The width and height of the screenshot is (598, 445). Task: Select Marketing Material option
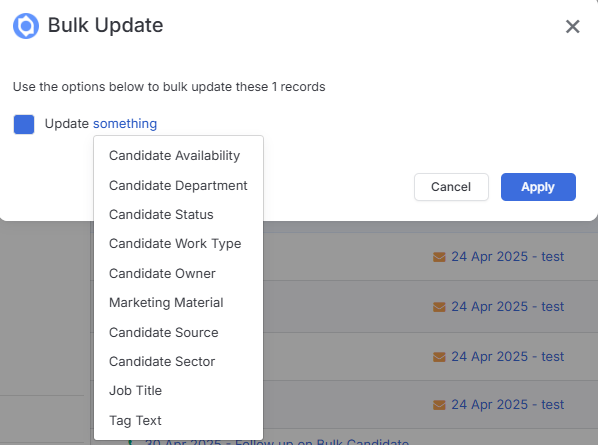166,302
